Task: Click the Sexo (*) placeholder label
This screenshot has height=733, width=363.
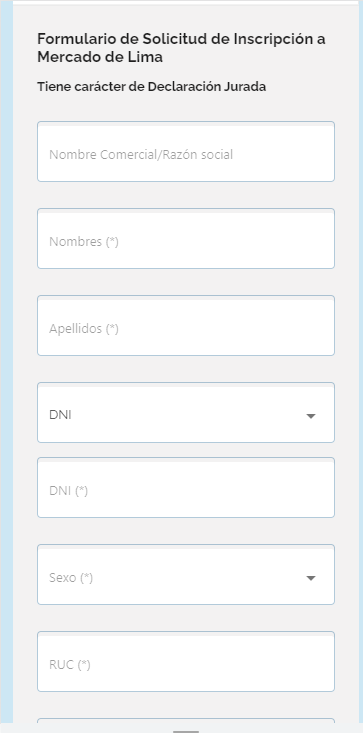Action: click(x=71, y=578)
